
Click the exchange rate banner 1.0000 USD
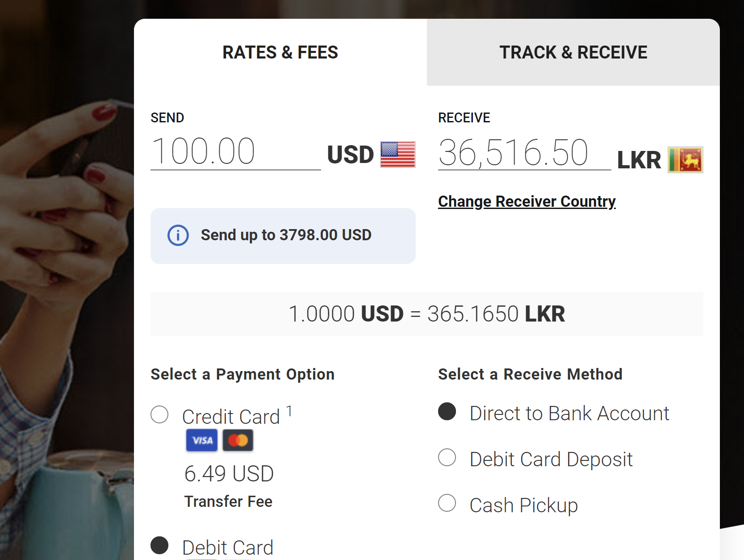click(427, 314)
